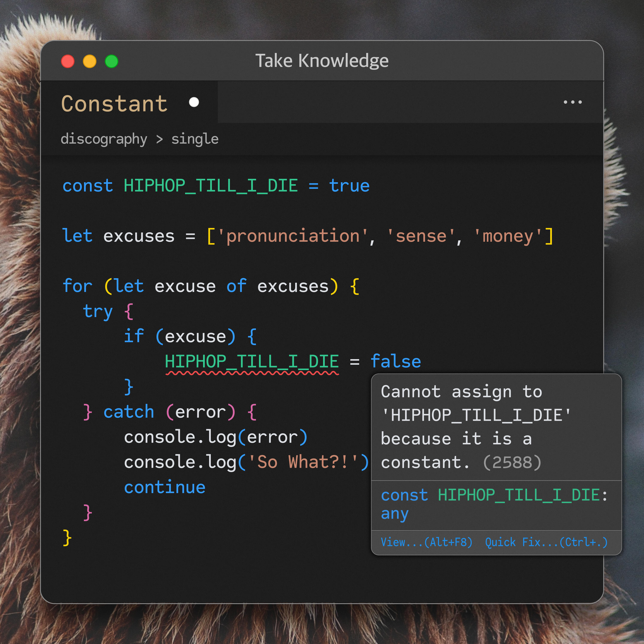Click error code (2588) in tooltip

pos(512,462)
